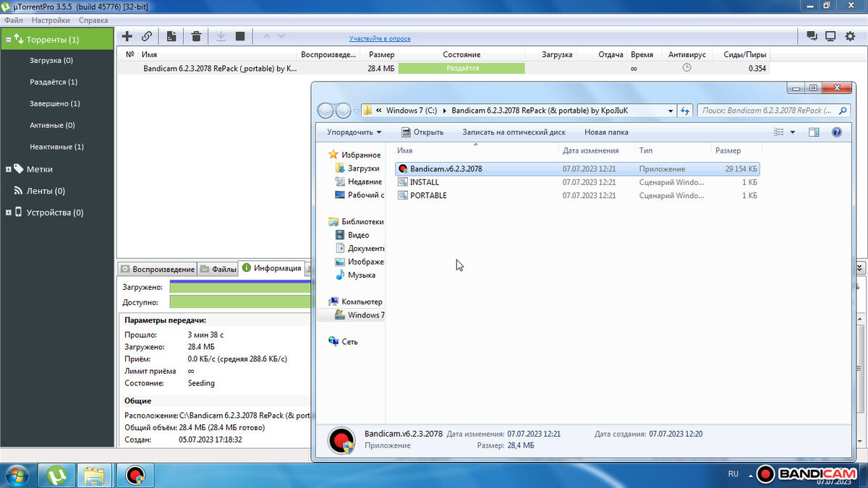Open the Файл menu in uTorrent
The image size is (868, 488).
tap(13, 20)
